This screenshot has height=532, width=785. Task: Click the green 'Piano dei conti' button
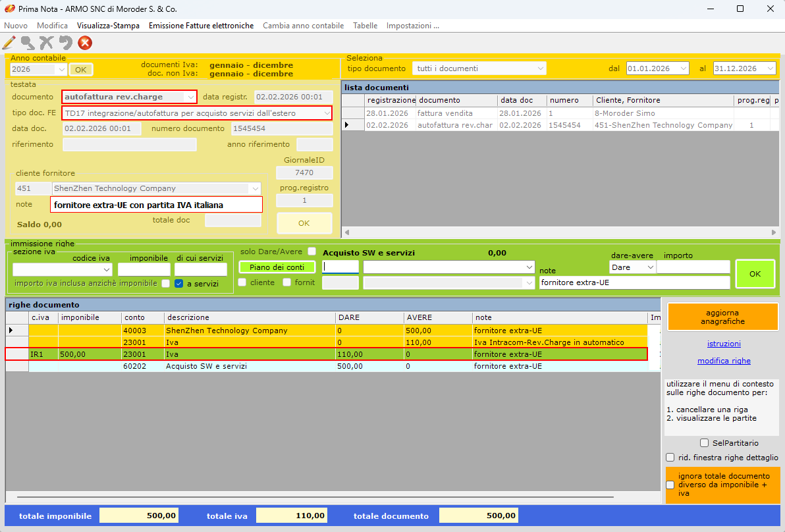pyautogui.click(x=277, y=267)
